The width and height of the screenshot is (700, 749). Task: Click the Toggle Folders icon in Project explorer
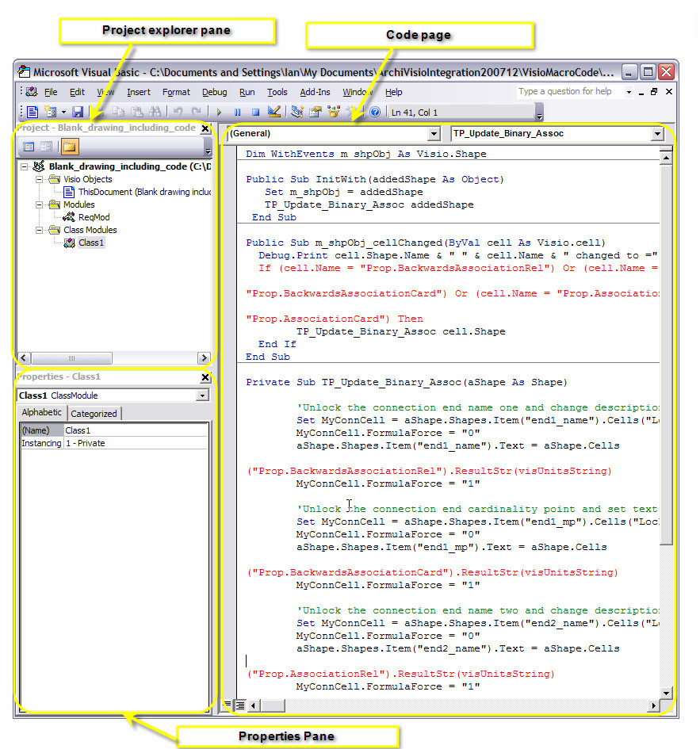[70, 146]
